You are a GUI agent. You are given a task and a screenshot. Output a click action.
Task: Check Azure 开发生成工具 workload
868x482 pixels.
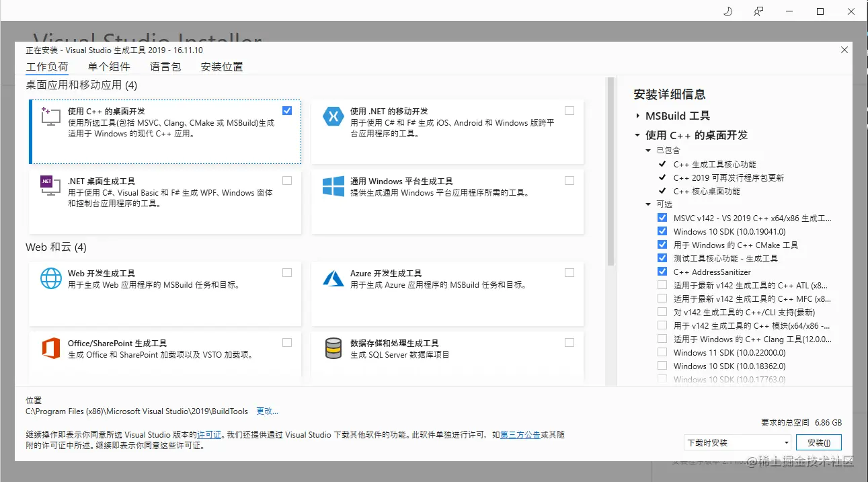569,272
